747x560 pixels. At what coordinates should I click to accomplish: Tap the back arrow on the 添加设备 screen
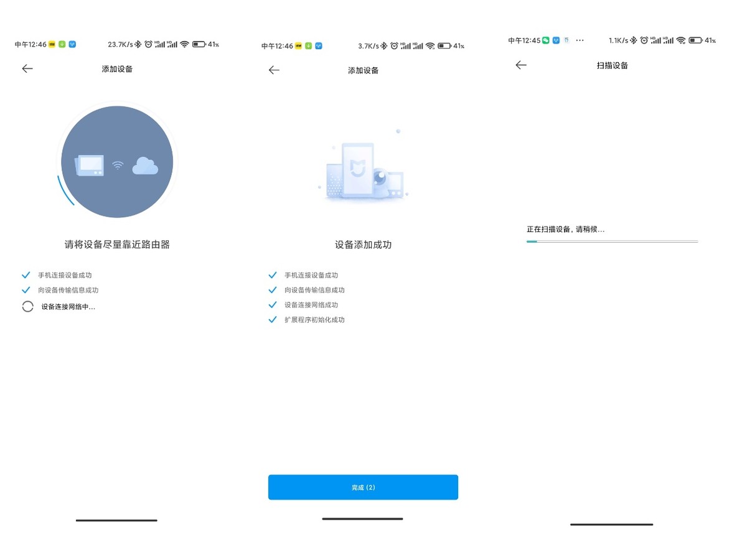tap(27, 68)
